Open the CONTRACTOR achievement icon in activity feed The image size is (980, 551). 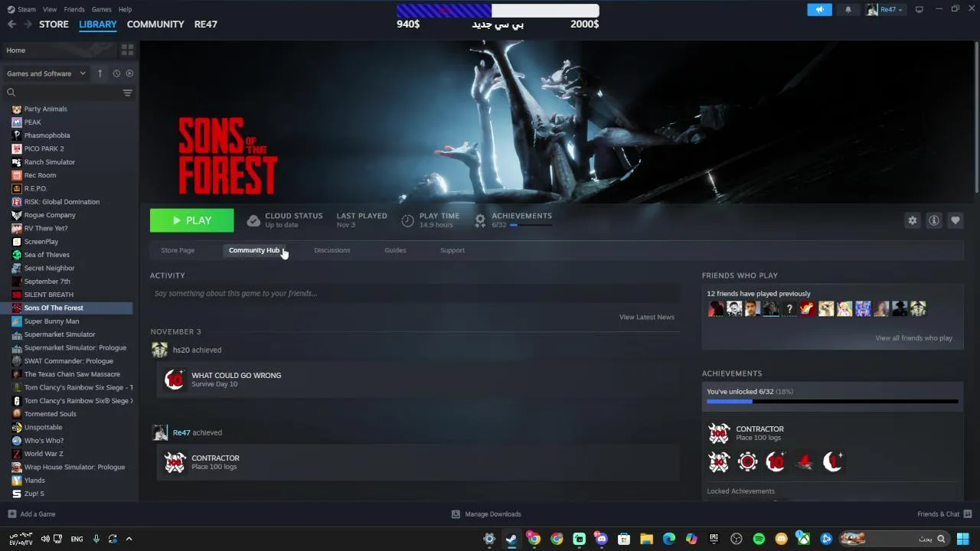point(175,461)
